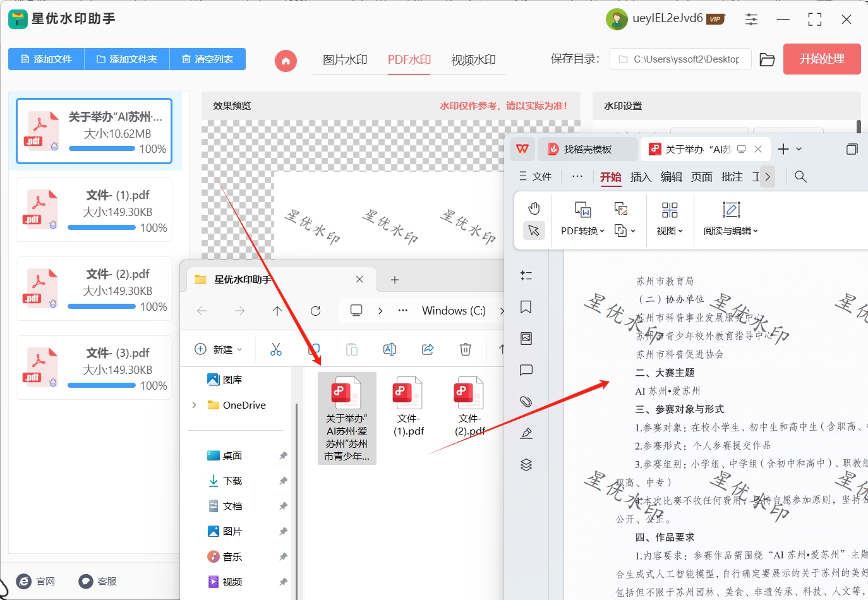Open PDF转换 tool in WPS
The image size is (868, 600).
point(582,219)
